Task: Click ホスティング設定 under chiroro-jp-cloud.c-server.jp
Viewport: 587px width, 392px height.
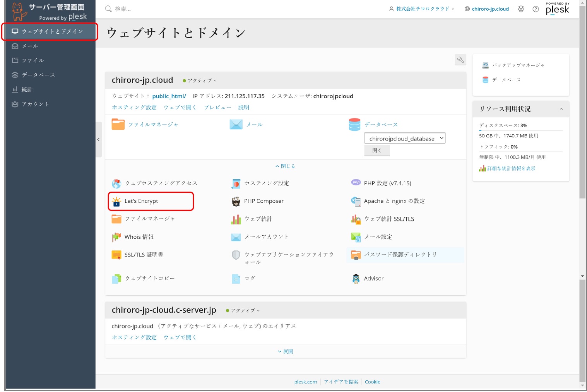Action: pos(134,337)
